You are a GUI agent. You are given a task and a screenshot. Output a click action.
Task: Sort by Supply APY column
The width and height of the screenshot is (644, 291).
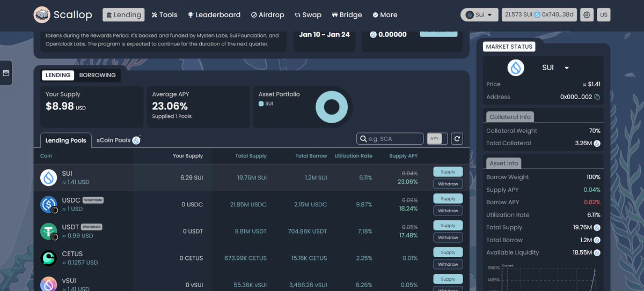tap(403, 156)
